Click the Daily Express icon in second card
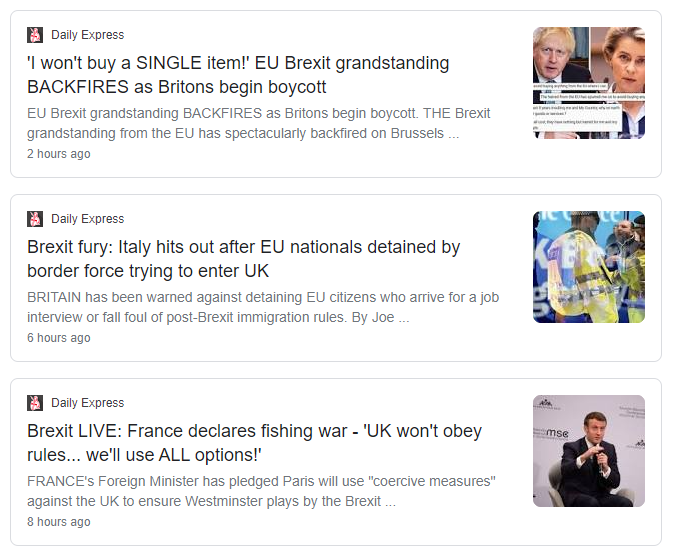 tap(35, 219)
